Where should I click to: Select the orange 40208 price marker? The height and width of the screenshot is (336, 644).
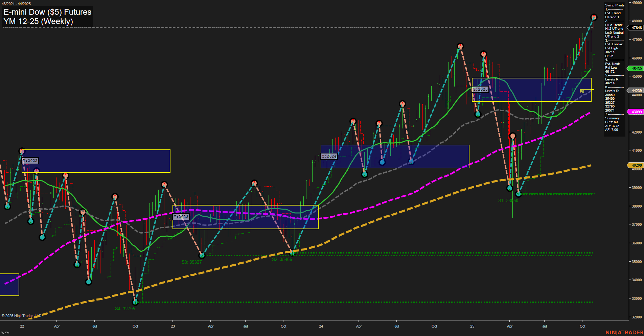point(635,165)
